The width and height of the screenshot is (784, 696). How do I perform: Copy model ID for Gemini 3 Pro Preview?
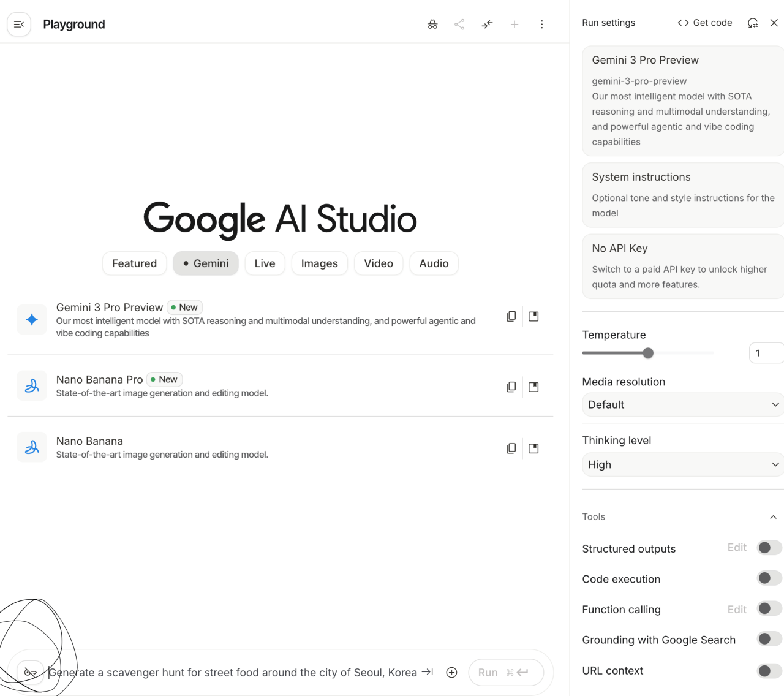[511, 316]
